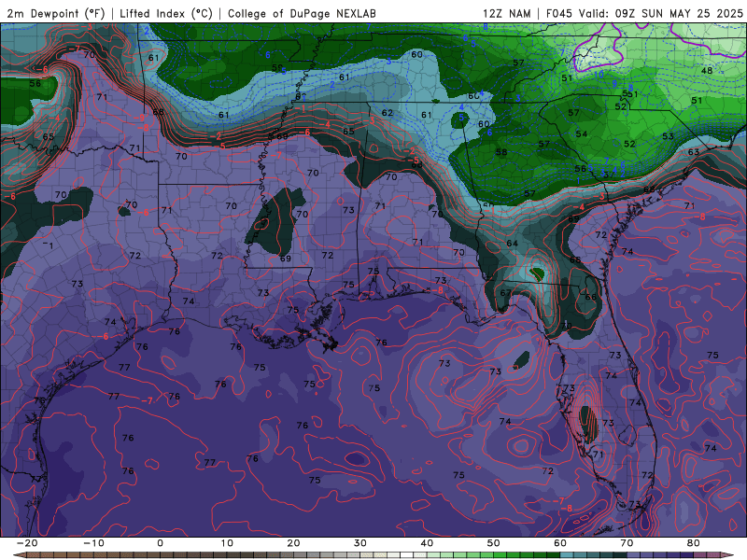Click the '53' dewpoint value on the map
Viewport: 747px width, 560px height.
[668, 136]
